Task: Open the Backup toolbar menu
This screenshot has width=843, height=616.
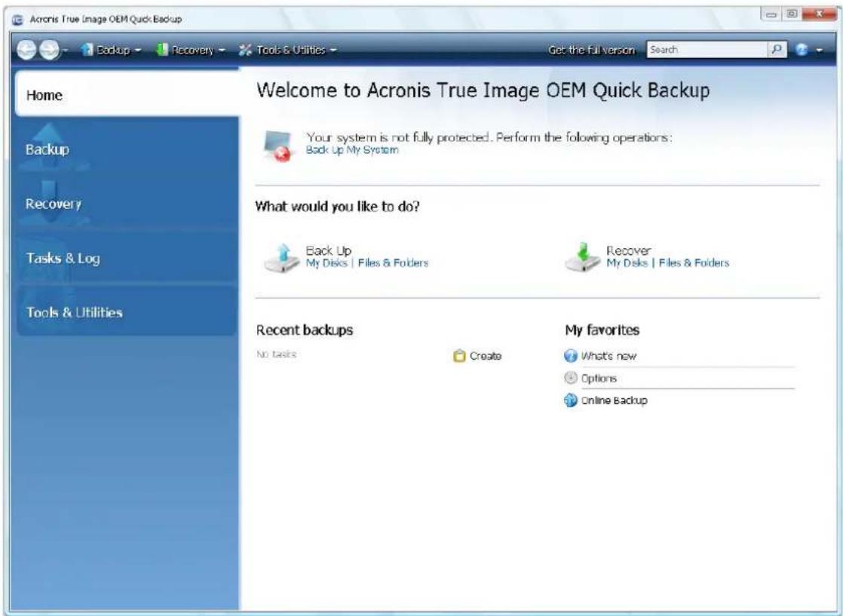Action: [x=111, y=50]
